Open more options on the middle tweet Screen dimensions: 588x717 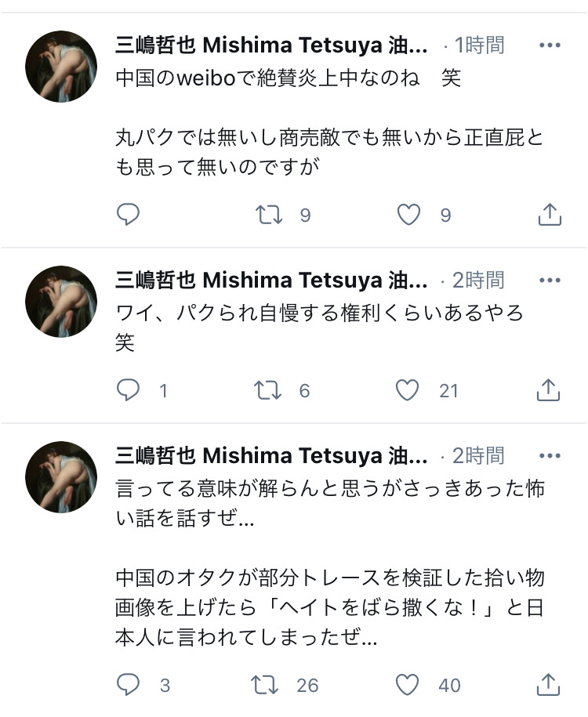550,280
